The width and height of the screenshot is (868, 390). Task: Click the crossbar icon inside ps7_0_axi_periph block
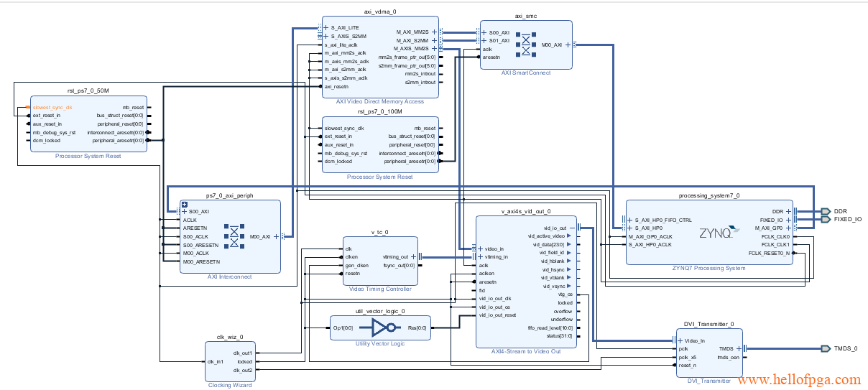[x=234, y=236]
